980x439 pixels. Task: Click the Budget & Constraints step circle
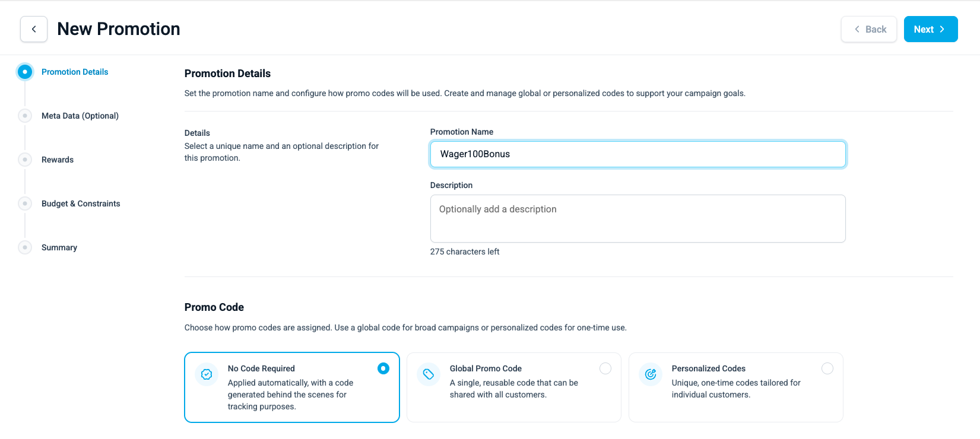[25, 203]
